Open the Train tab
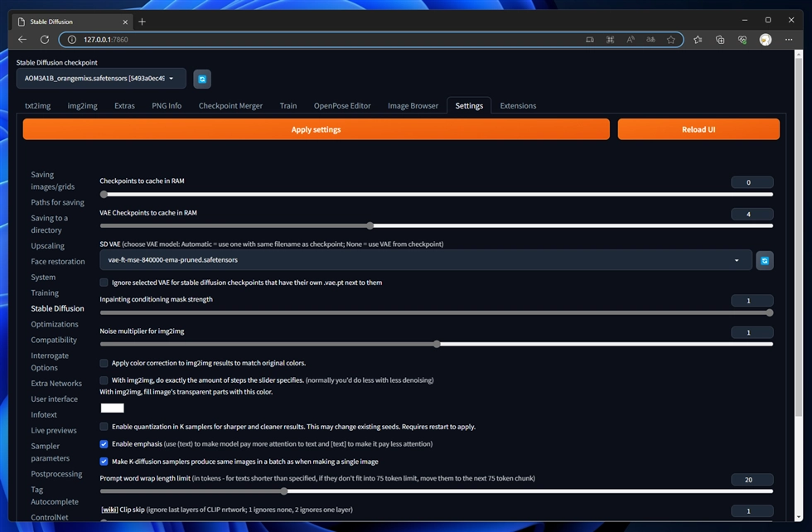Screen dimensions: 812x532 click(x=288, y=106)
